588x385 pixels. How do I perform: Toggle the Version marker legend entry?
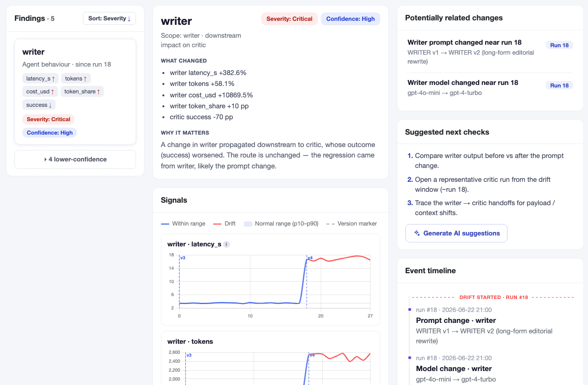pyautogui.click(x=352, y=224)
